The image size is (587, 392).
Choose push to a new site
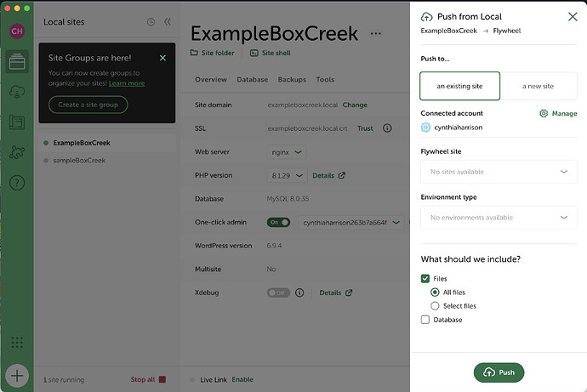(x=539, y=86)
